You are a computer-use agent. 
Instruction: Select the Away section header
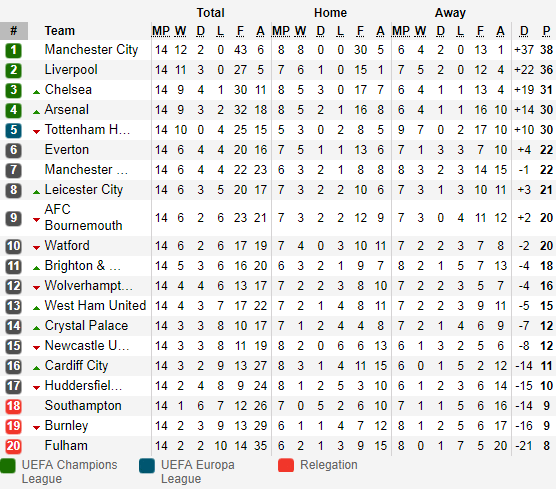[450, 13]
